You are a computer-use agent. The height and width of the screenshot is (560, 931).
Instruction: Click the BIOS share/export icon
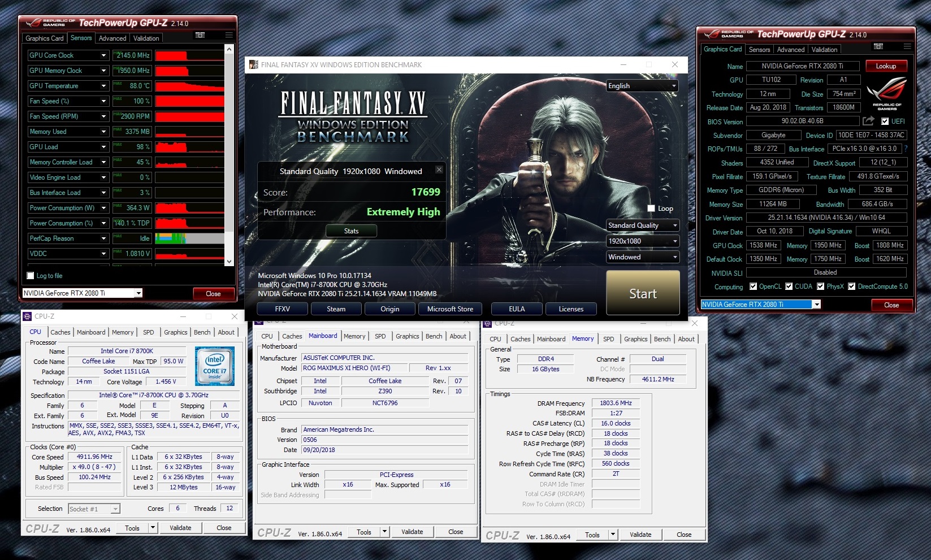pos(869,121)
